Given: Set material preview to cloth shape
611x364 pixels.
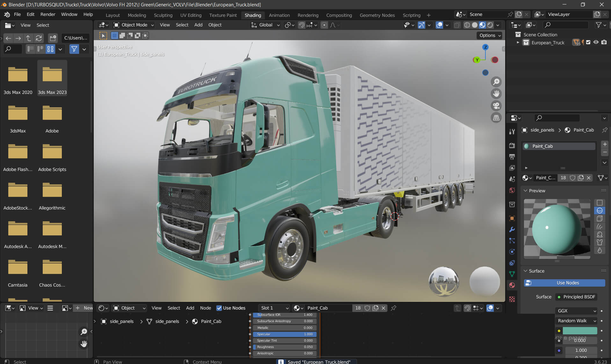Looking at the screenshot, I should pos(600,242).
